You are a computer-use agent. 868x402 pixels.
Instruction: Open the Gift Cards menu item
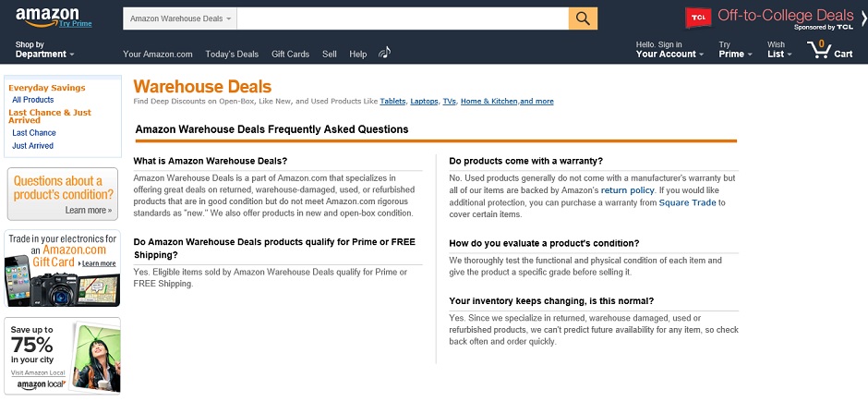pos(290,55)
